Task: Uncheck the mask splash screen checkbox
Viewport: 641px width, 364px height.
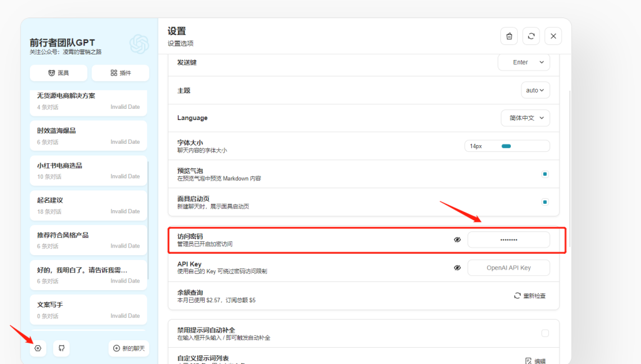Action: (x=545, y=202)
